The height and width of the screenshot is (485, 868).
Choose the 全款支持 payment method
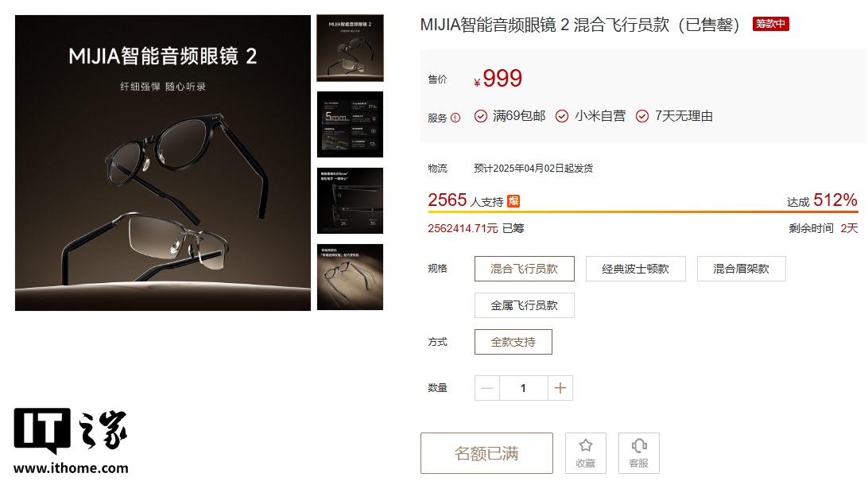coord(513,342)
